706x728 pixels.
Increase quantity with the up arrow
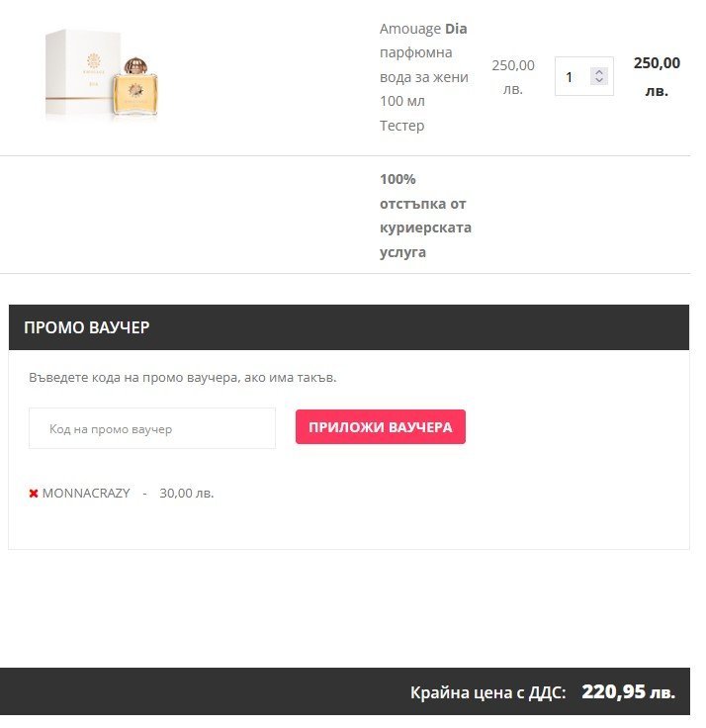pyautogui.click(x=598, y=71)
